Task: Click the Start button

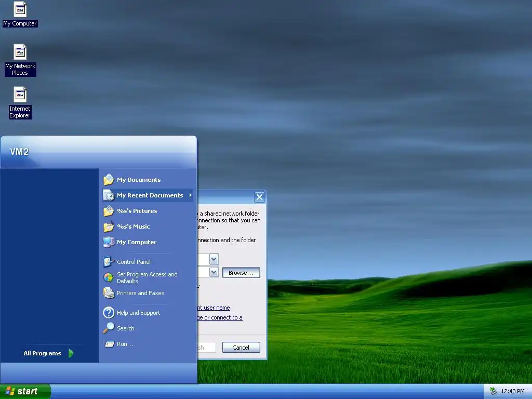Action: click(x=25, y=391)
